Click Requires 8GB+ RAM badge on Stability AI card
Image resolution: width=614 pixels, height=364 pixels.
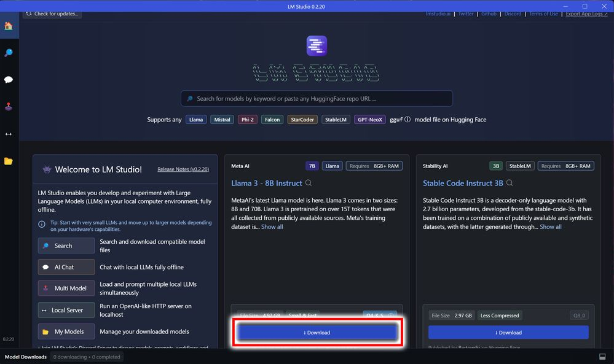click(566, 166)
